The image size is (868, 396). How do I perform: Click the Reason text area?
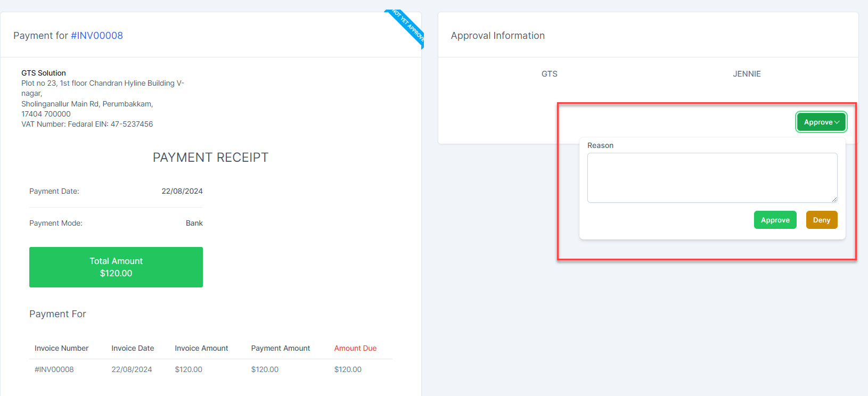click(x=711, y=177)
